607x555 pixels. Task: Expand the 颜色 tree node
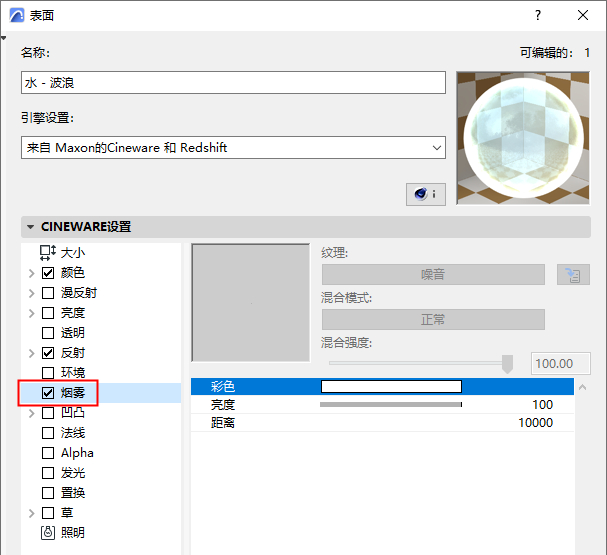pos(32,273)
